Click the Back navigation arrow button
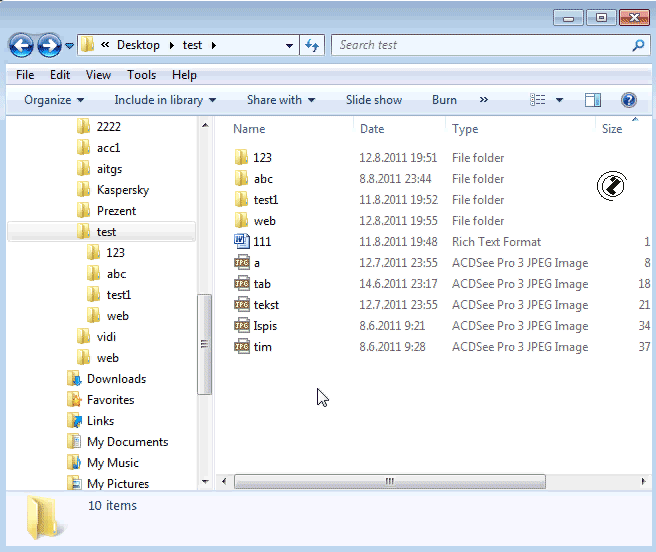Viewport: 656px width, 552px height. 21,46
